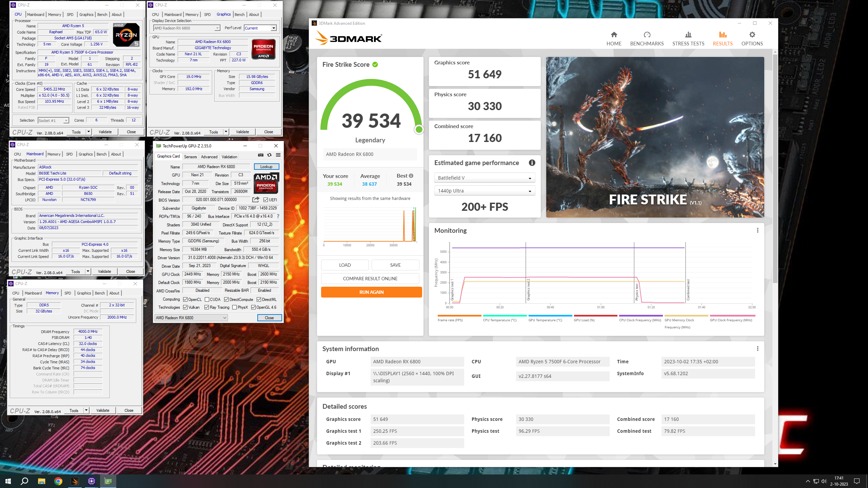
Task: Open Tools dropdown arrow in CPU-Z Mainboard window
Action: pyautogui.click(x=88, y=271)
